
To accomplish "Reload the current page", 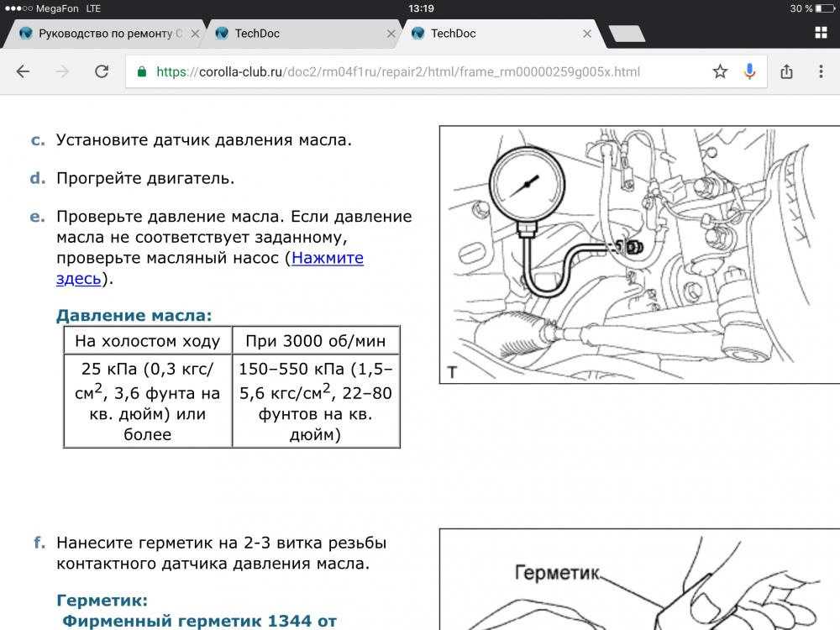I will (x=102, y=71).
